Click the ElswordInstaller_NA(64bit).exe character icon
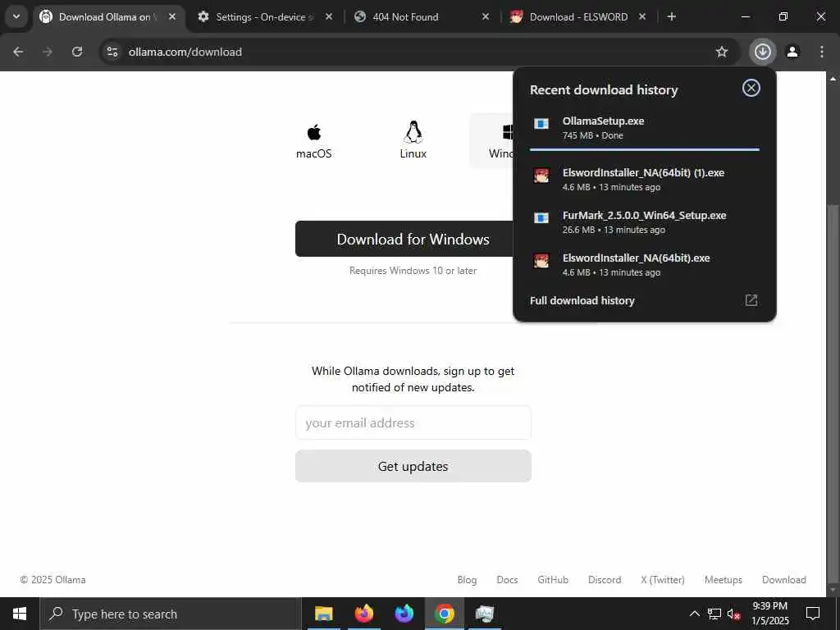840x630 pixels. (x=541, y=261)
